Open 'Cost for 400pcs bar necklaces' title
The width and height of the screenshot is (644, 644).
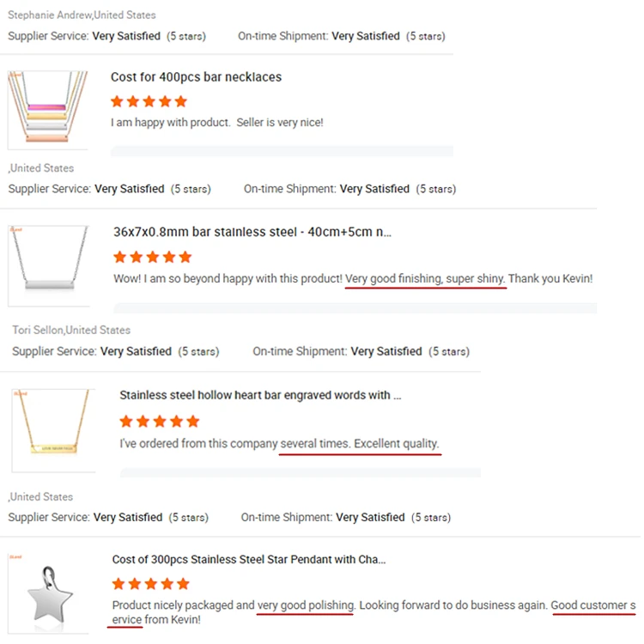196,77
